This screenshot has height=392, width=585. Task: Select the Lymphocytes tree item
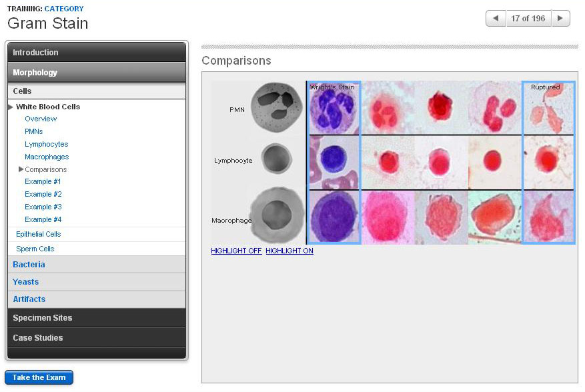point(47,144)
